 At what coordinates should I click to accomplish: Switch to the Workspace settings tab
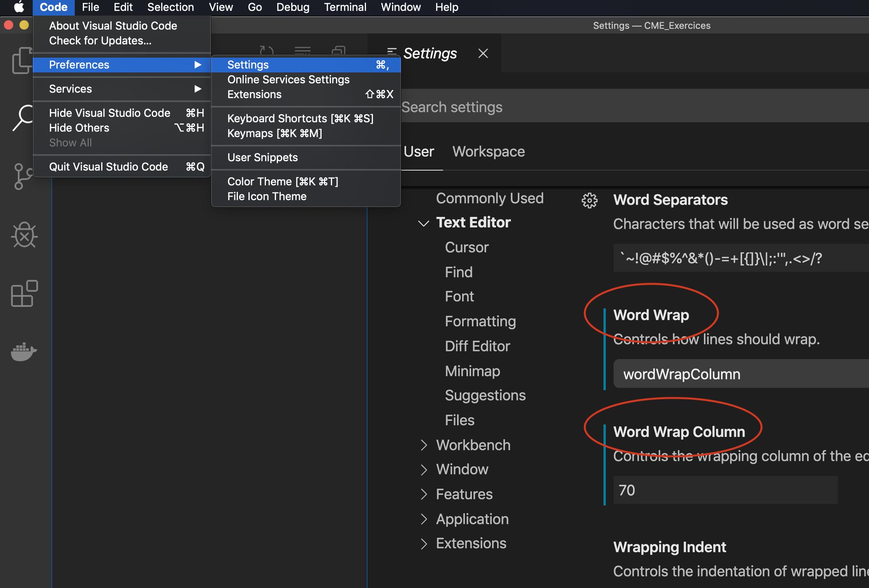tap(489, 151)
